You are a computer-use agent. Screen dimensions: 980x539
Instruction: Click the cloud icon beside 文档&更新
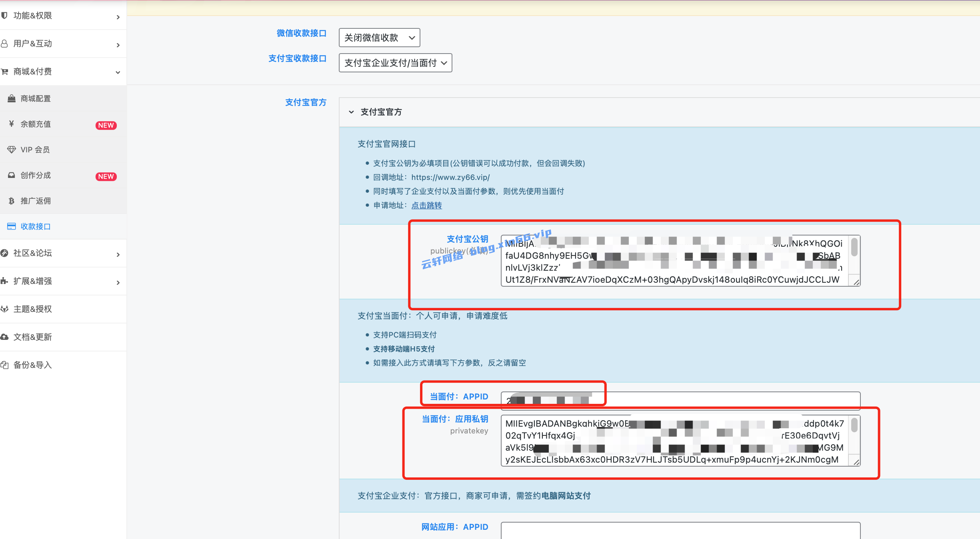tap(4, 337)
